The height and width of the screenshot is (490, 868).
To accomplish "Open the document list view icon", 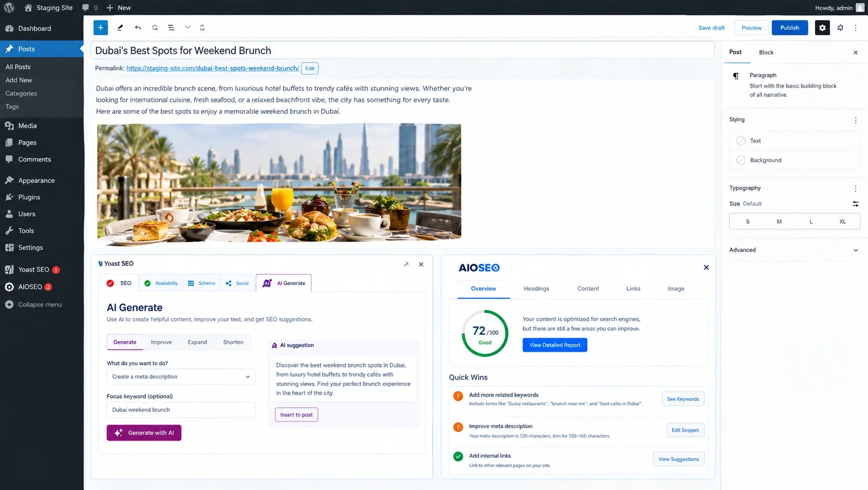I will pos(171,28).
